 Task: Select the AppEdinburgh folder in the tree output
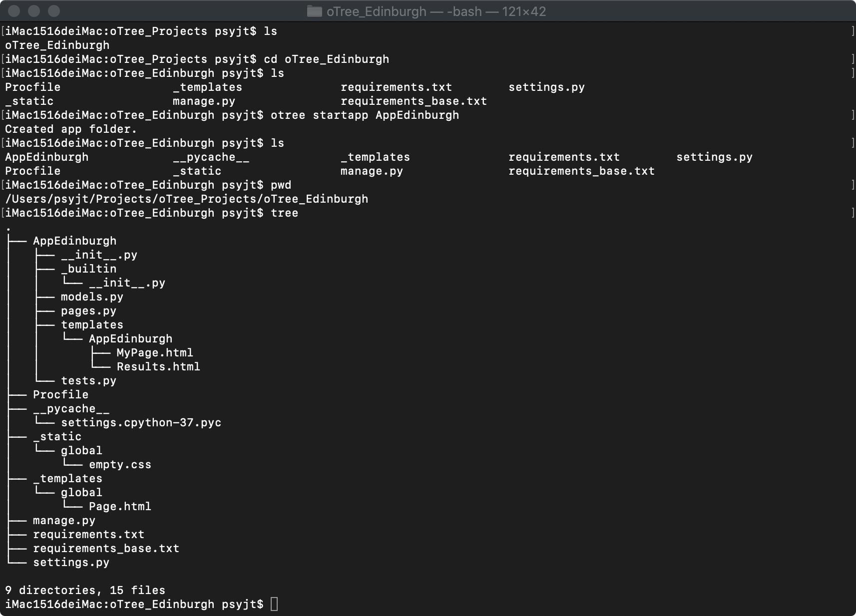[x=74, y=241]
